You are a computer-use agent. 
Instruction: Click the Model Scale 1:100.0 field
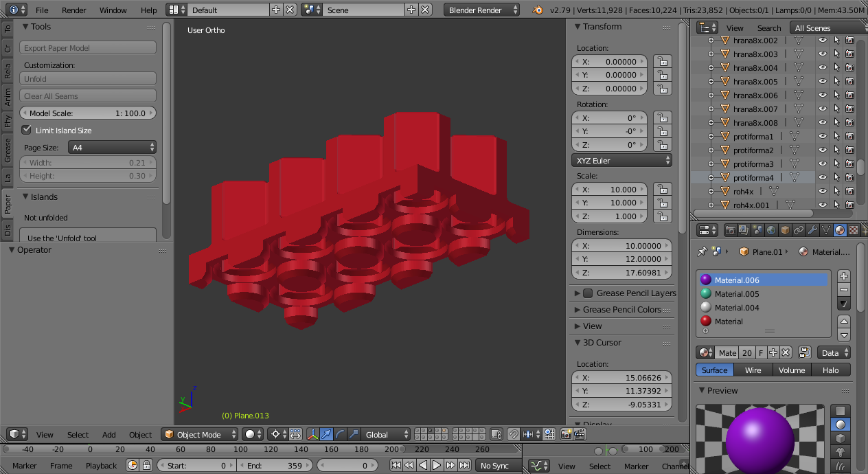pyautogui.click(x=88, y=113)
